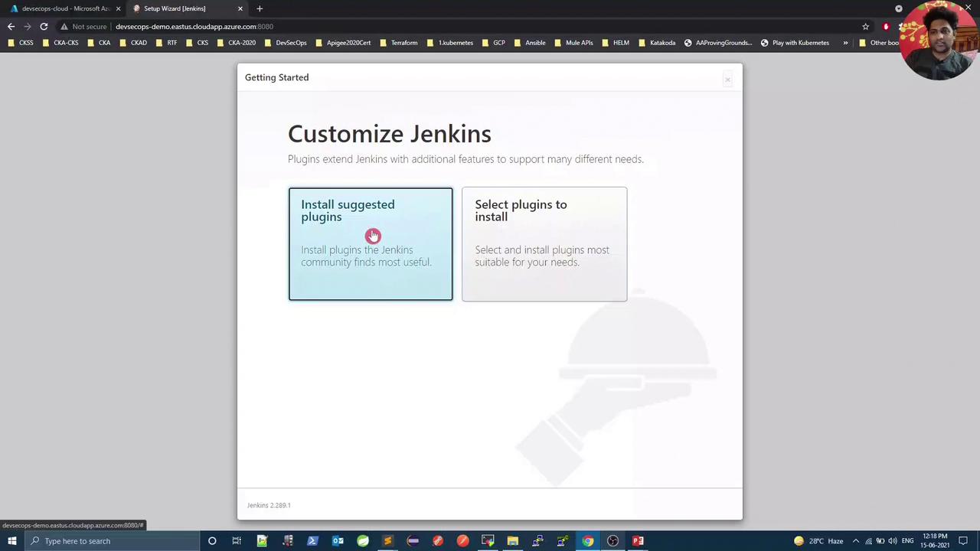Open Outlook from the taskbar

tap(338, 541)
